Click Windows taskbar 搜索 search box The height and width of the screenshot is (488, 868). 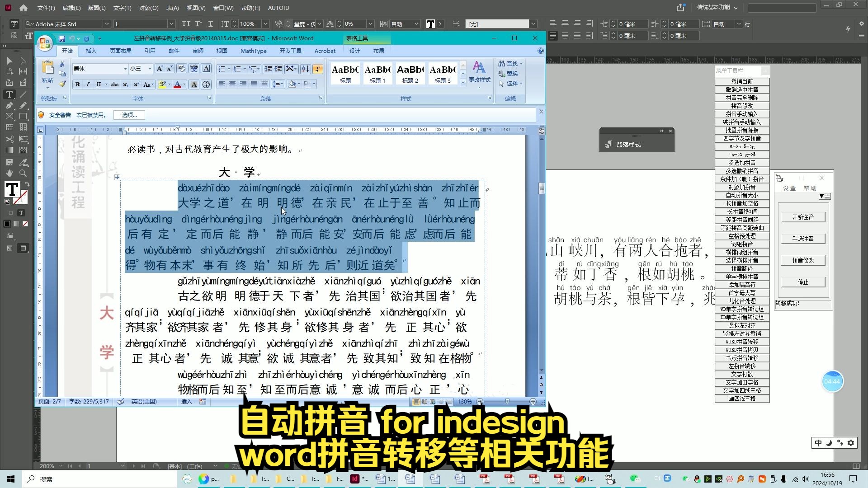99,479
